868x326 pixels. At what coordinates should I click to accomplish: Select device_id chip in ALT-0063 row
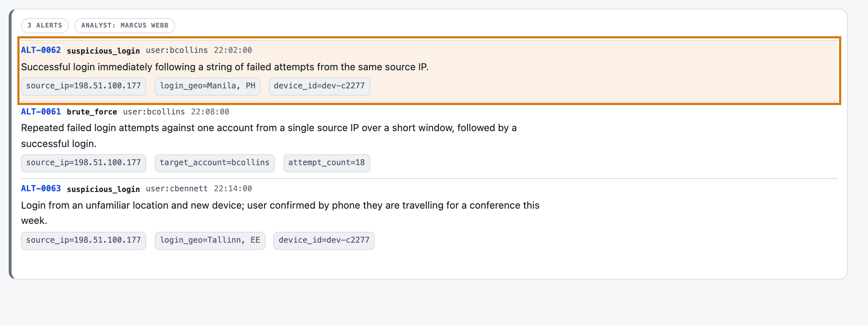tap(324, 241)
